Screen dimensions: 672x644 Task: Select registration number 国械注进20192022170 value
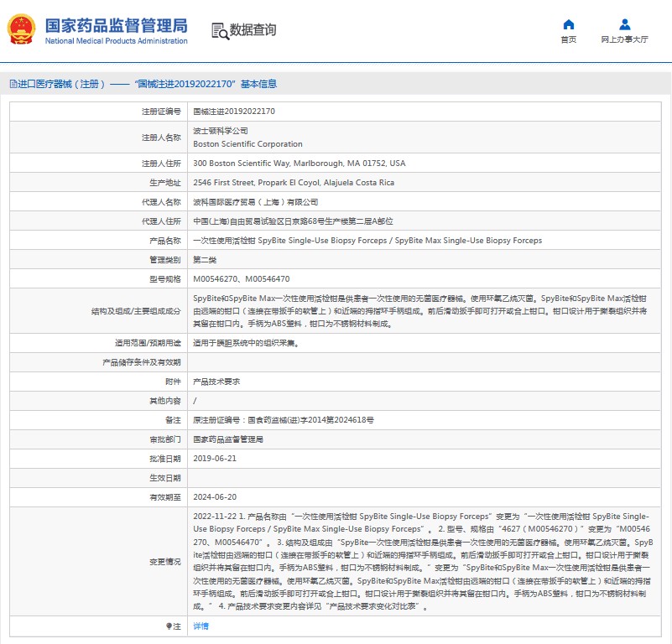(x=234, y=112)
